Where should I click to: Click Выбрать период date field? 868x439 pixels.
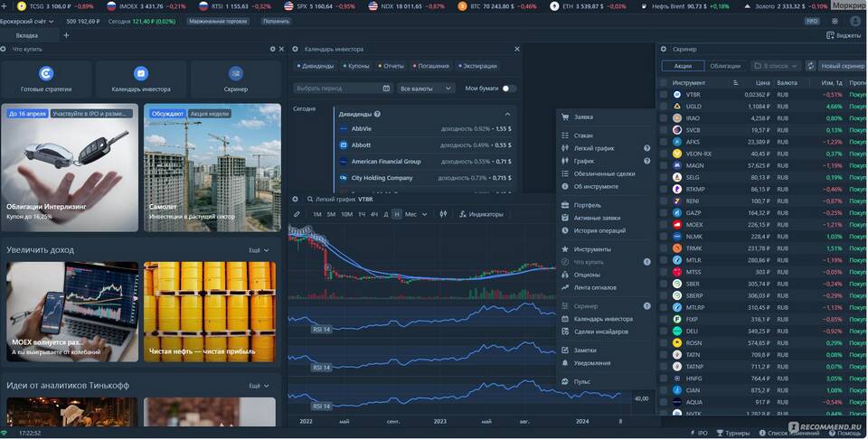[344, 89]
